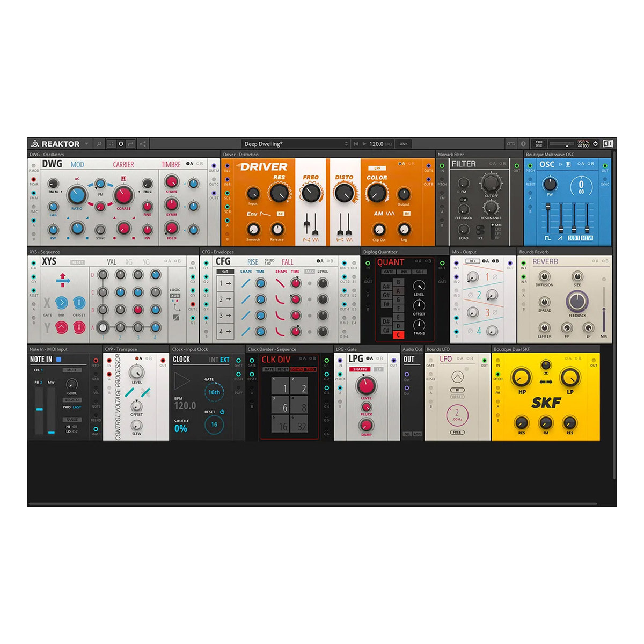
Task: Click the connections/share icon in the toolbar
Action: (x=143, y=144)
